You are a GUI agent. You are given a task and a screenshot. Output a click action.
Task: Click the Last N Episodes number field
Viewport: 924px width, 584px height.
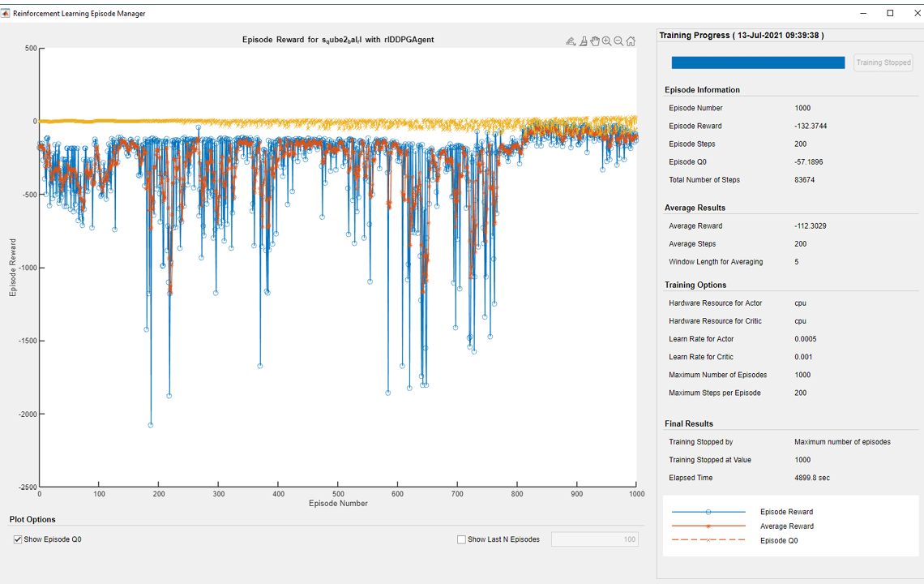click(x=594, y=539)
